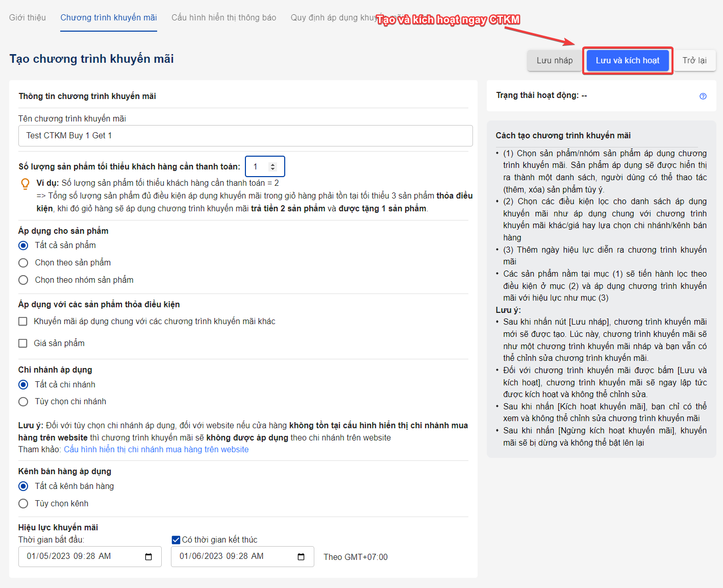The image size is (723, 588).
Task: Click the 'Áp dụng cho sản phẩm' heading
Action: coord(63,231)
